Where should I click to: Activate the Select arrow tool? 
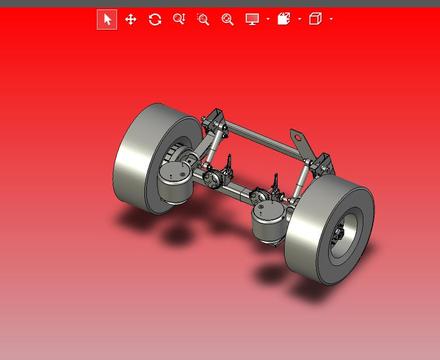[x=107, y=19]
